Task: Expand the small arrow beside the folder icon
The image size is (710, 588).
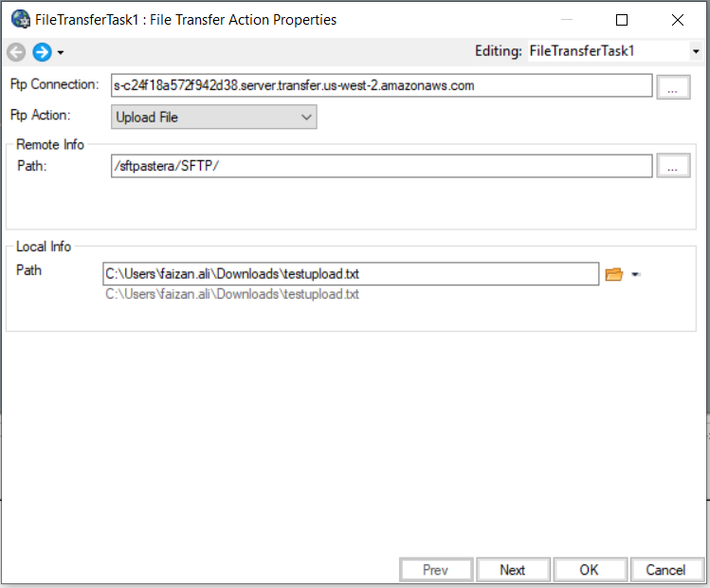Action: point(636,275)
